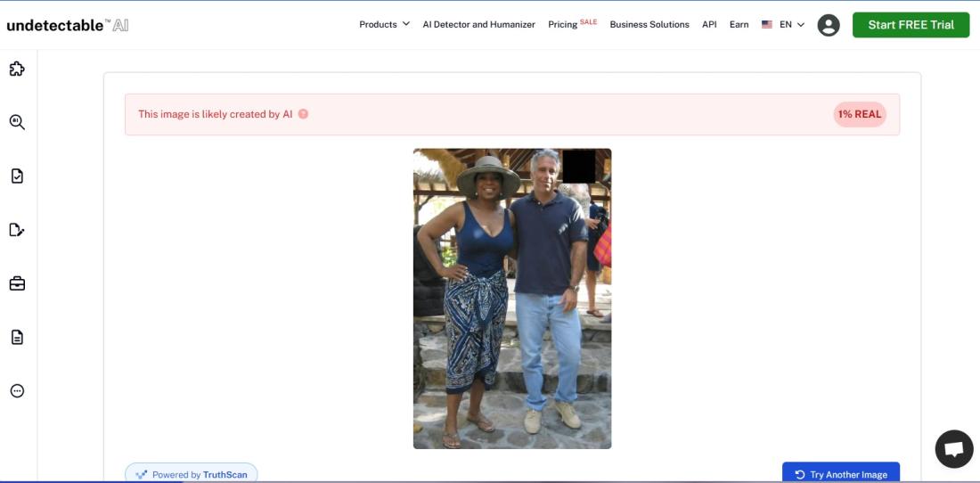Screen dimensions: 980x483
Task: Open the API link in header
Action: pos(709,25)
